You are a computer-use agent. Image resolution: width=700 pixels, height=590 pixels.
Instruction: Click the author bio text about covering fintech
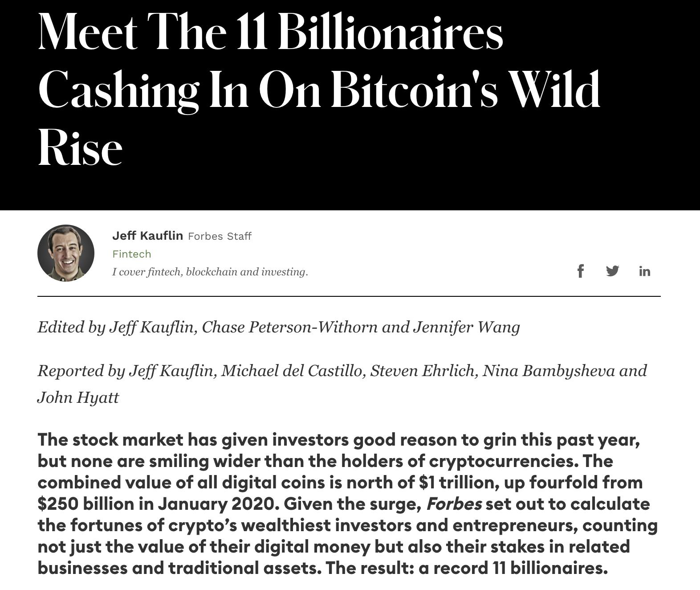tap(210, 271)
